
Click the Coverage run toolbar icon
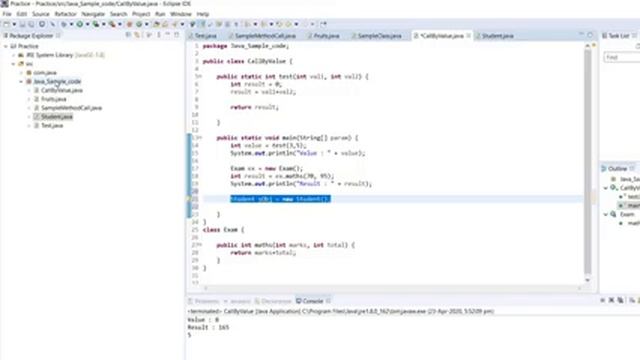pos(96,24)
